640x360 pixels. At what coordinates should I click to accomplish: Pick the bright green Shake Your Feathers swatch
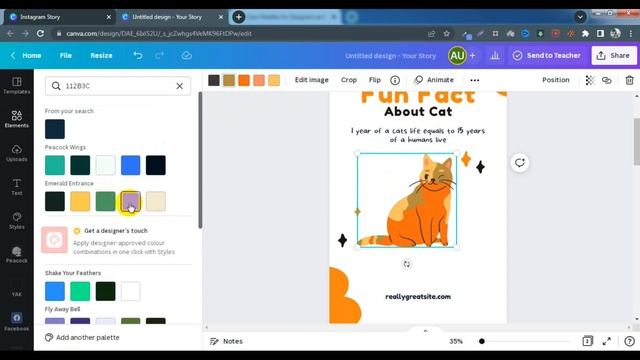tap(80, 291)
